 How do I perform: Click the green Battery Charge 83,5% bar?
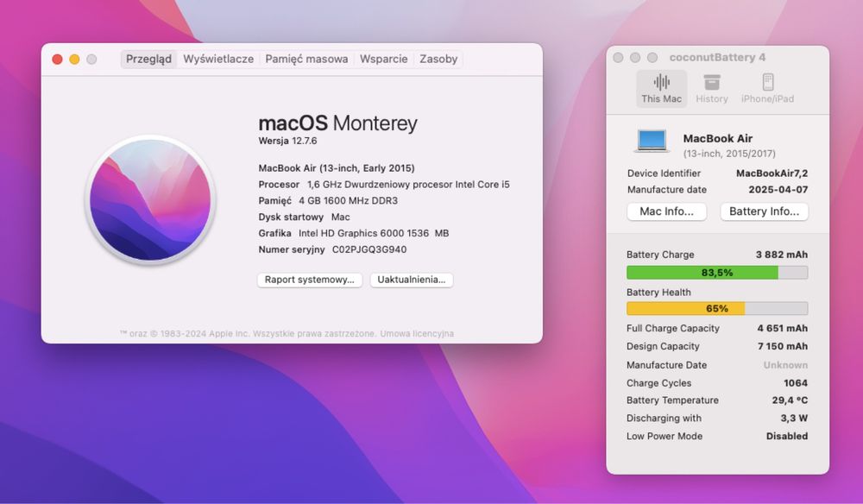point(717,273)
